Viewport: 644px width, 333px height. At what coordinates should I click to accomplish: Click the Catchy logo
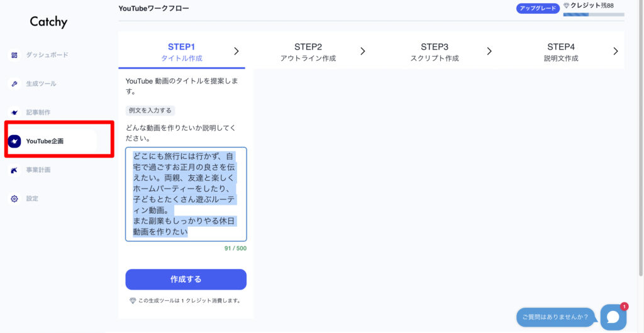(48, 22)
